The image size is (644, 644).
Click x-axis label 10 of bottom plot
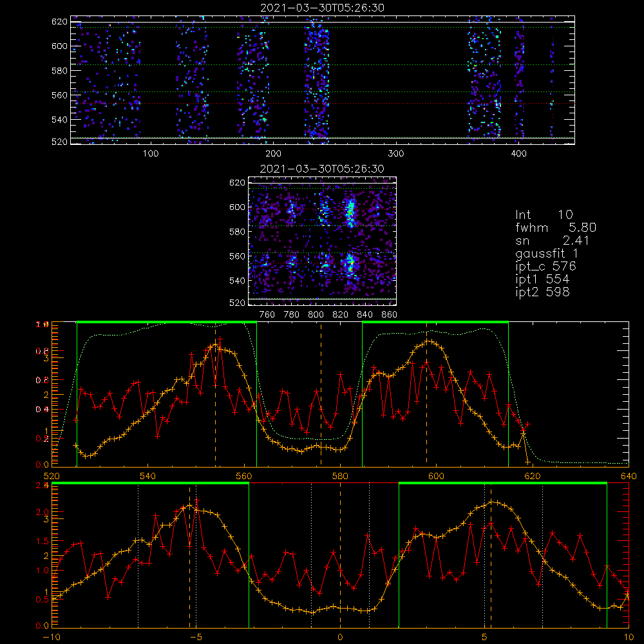629,638
